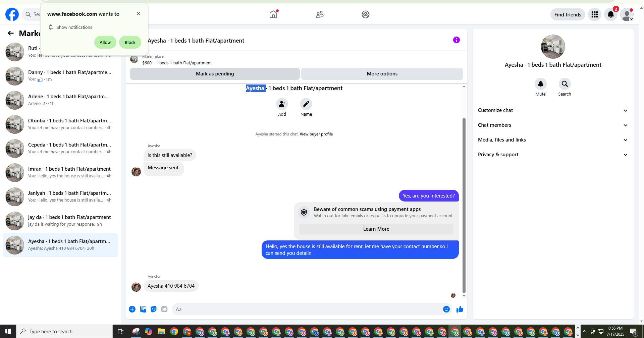Mute the conversation with the bell icon
This screenshot has height=338, width=644.
[x=541, y=84]
